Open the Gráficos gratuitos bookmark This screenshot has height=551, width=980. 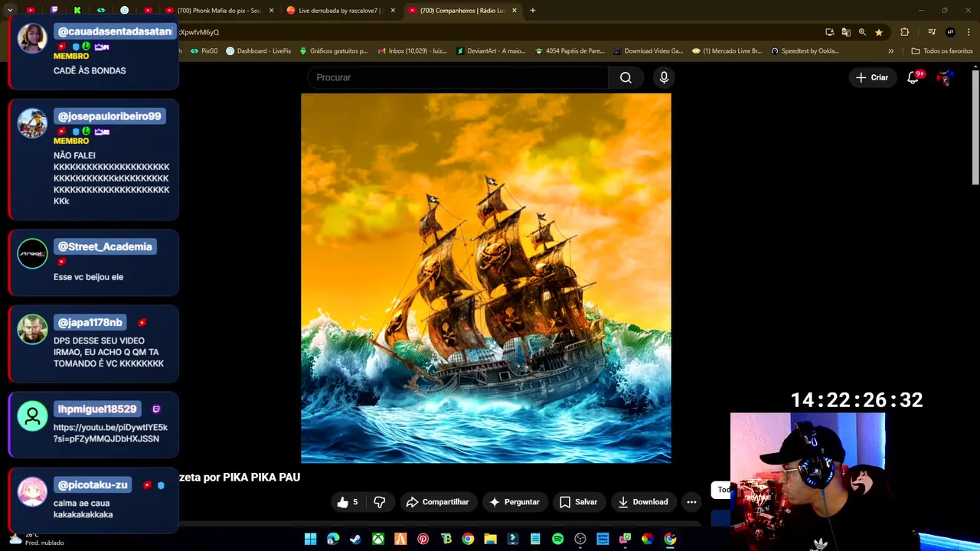[334, 51]
